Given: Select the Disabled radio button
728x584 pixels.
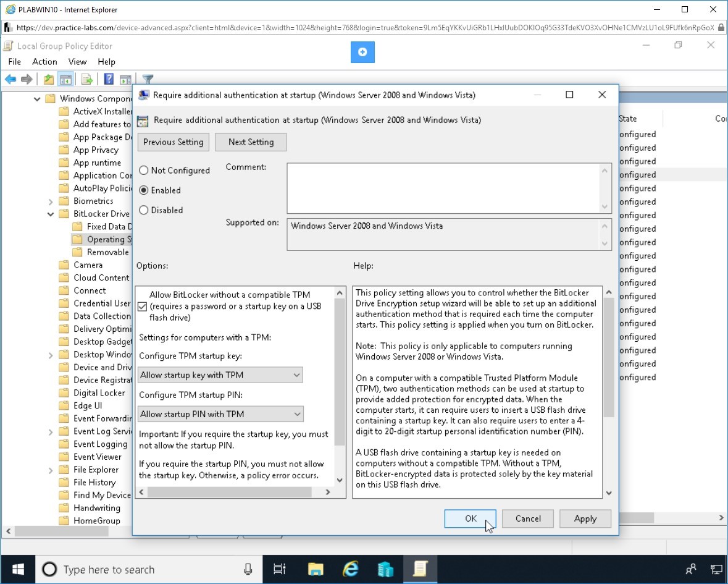Looking at the screenshot, I should [x=144, y=210].
